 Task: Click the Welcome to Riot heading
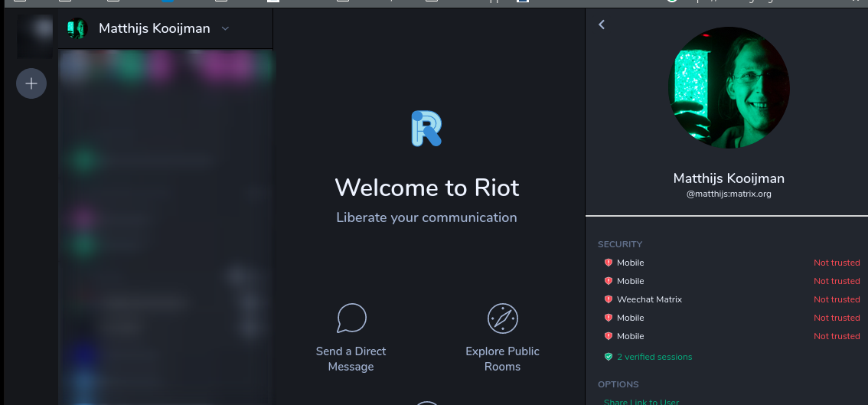(x=427, y=188)
